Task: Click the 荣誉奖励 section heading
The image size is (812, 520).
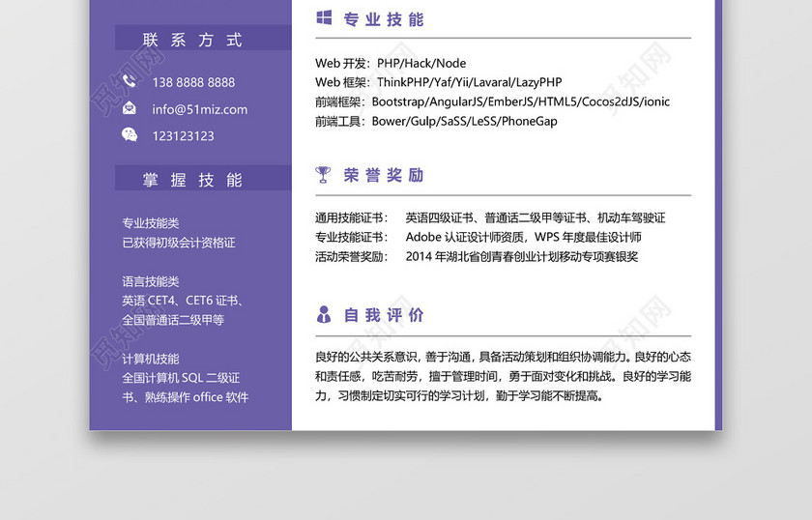Action: (x=384, y=175)
